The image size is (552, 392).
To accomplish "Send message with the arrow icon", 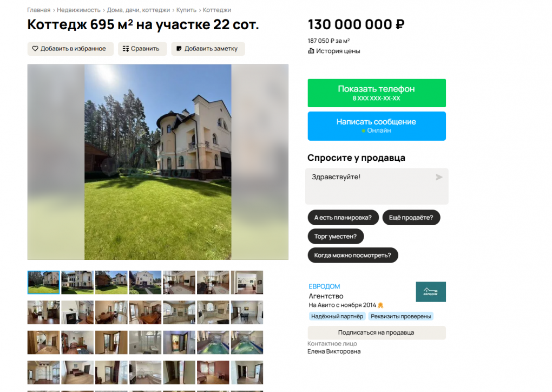I will 439,177.
